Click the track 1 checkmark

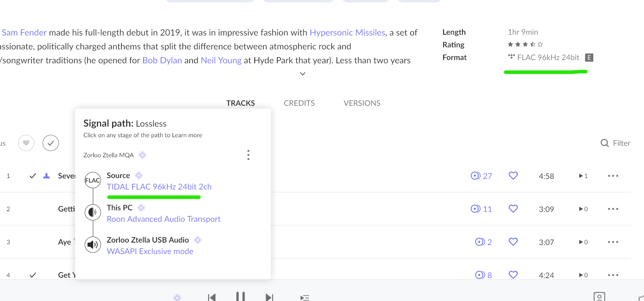click(33, 176)
